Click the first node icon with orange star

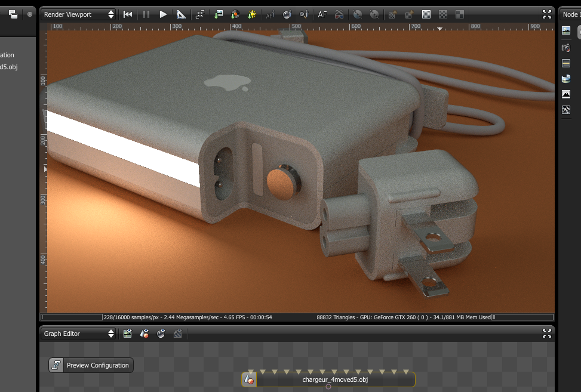(392, 14)
